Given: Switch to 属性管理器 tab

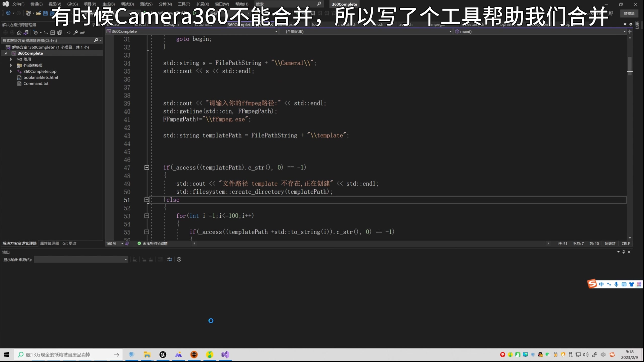Looking at the screenshot, I should click(x=49, y=243).
